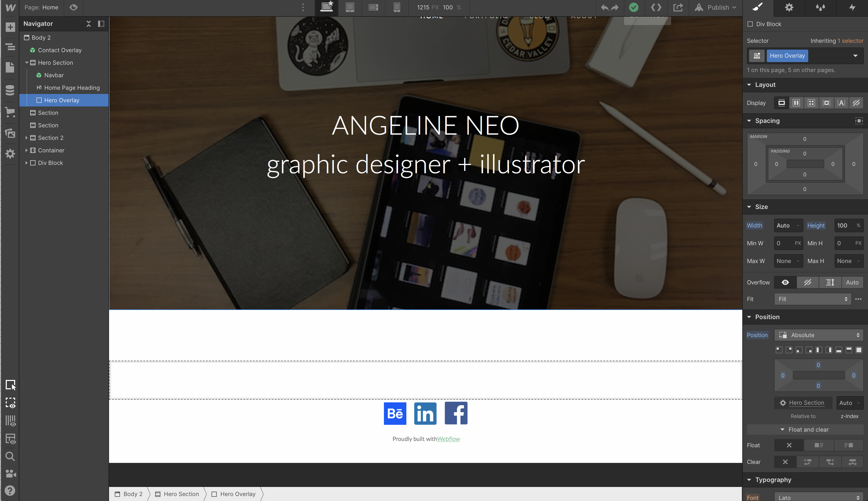Set overflow to hidden

point(807,282)
